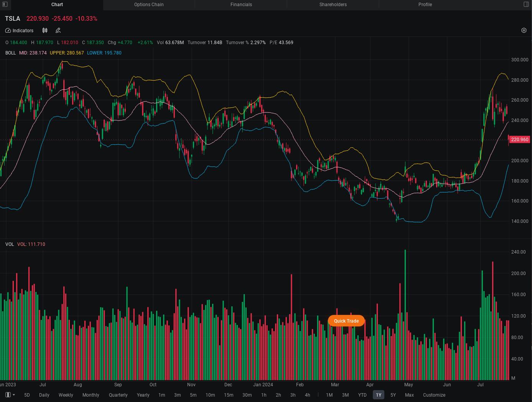Change chart type via candlestick icon
532x402 pixels.
click(x=45, y=30)
